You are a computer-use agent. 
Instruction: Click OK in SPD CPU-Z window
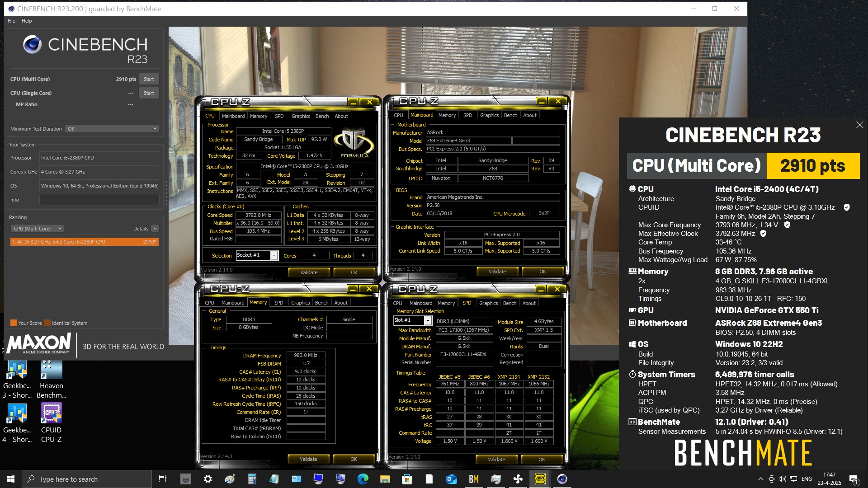[x=542, y=460]
